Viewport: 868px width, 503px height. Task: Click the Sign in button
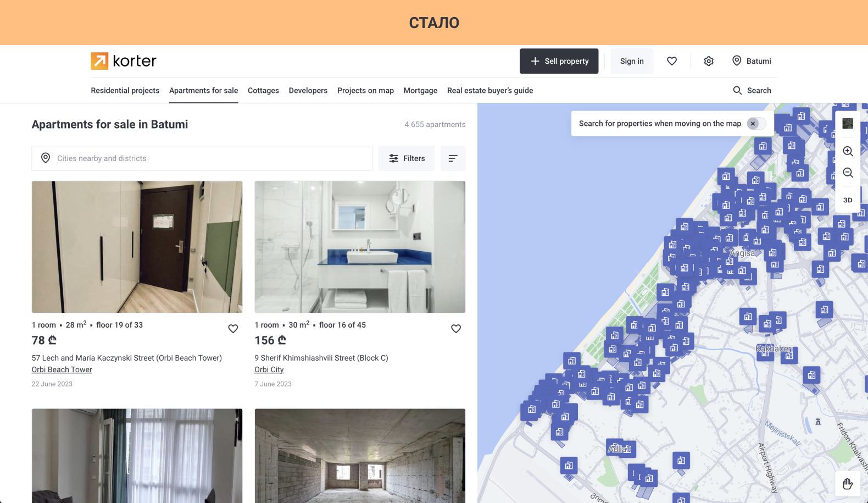pyautogui.click(x=632, y=61)
